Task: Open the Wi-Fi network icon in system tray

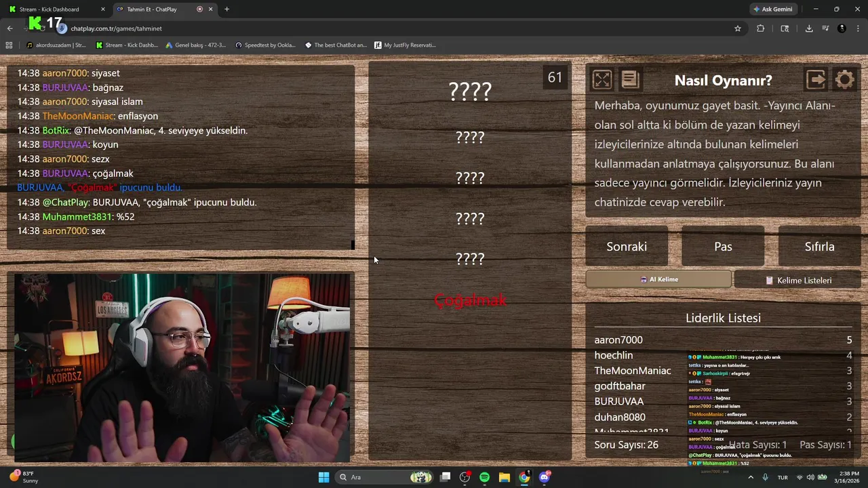Action: (x=800, y=477)
